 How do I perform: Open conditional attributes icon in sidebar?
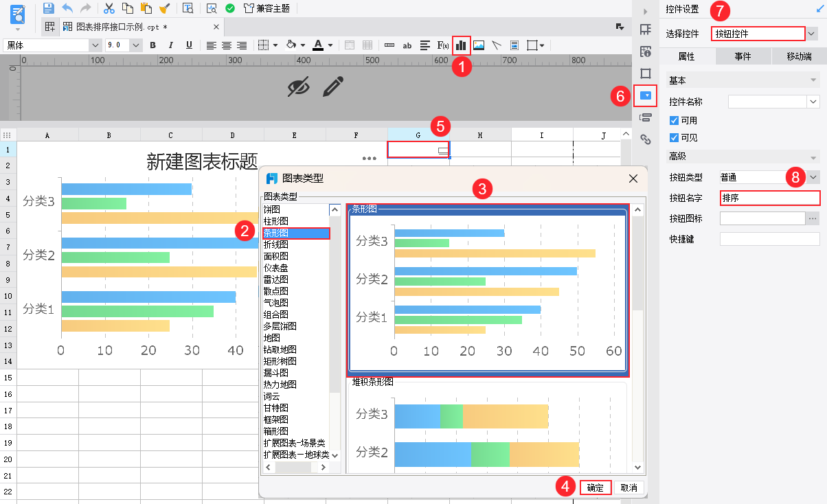[x=645, y=117]
